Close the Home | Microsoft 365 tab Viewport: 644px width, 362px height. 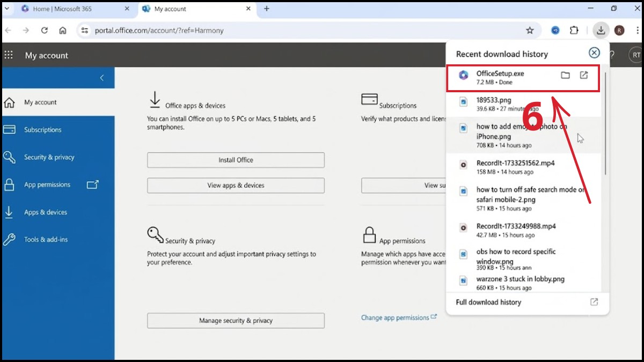tap(127, 9)
